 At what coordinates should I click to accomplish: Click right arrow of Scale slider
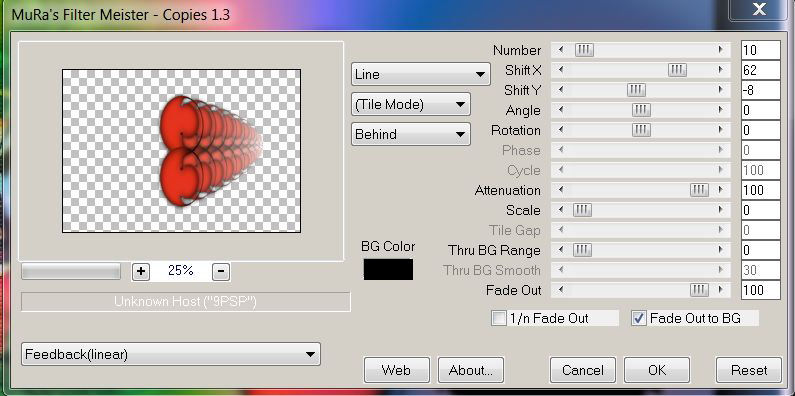(720, 210)
